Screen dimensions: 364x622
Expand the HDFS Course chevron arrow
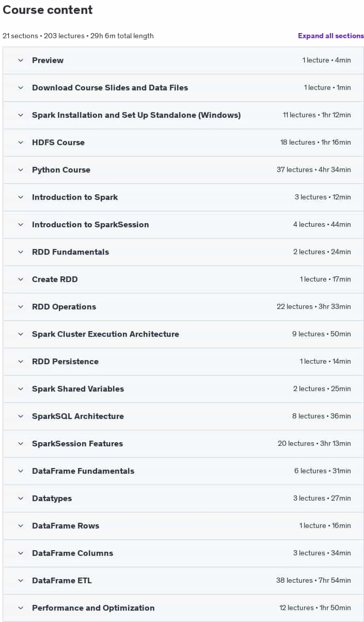21,143
